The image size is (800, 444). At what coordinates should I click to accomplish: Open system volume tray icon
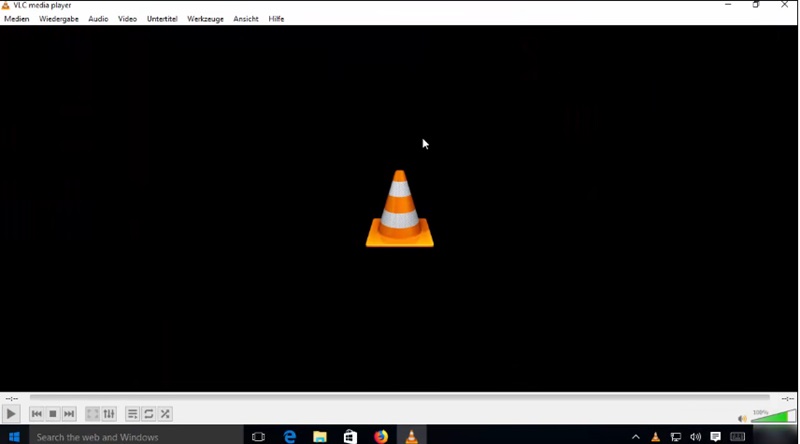tap(695, 437)
